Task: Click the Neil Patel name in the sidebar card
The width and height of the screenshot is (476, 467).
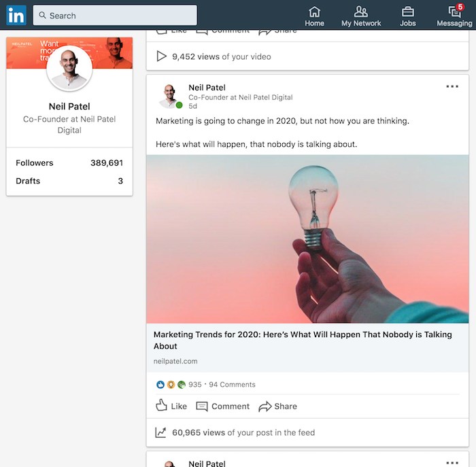Action: tap(69, 107)
